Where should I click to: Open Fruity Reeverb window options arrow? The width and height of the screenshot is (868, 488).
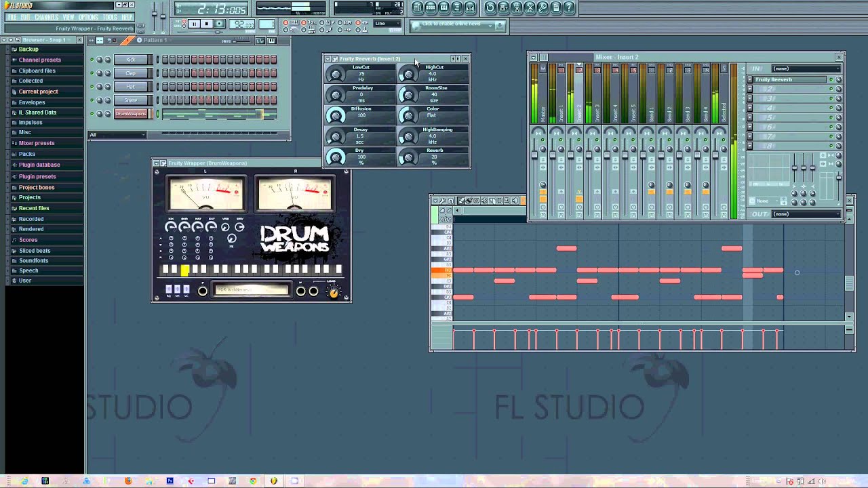tap(328, 59)
